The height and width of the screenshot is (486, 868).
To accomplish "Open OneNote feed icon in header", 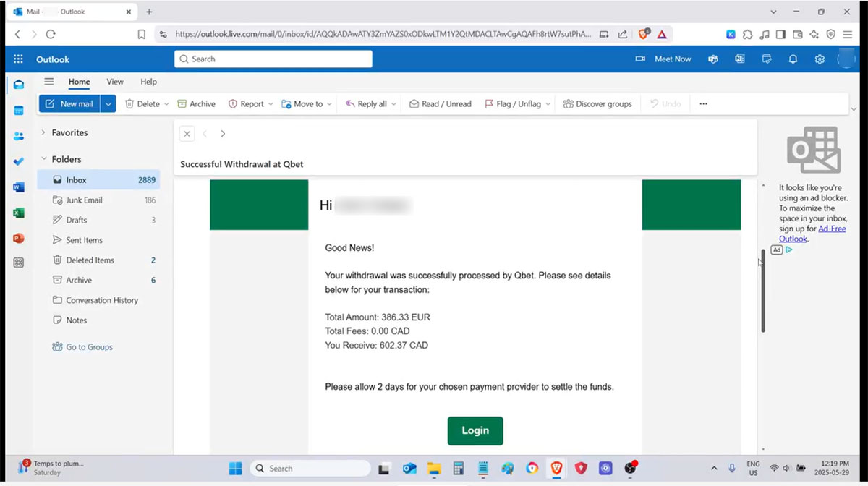I will 740,59.
